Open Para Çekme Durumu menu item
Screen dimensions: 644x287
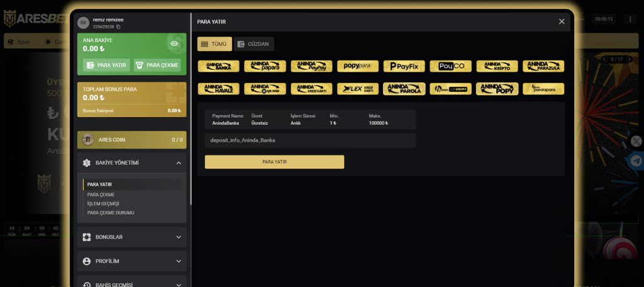coord(111,213)
